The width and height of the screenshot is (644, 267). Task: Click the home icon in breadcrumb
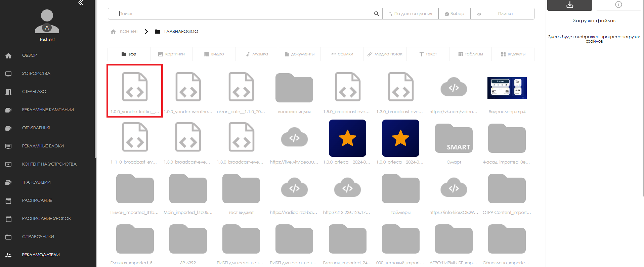point(113,32)
